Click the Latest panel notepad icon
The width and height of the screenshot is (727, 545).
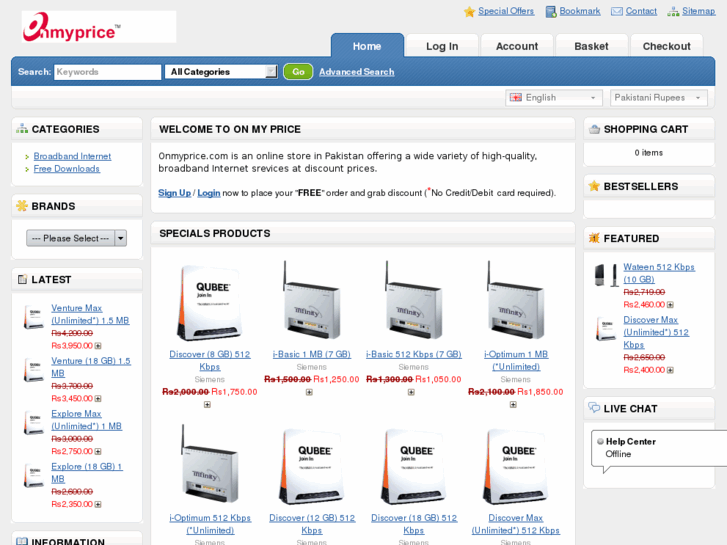tap(22, 279)
